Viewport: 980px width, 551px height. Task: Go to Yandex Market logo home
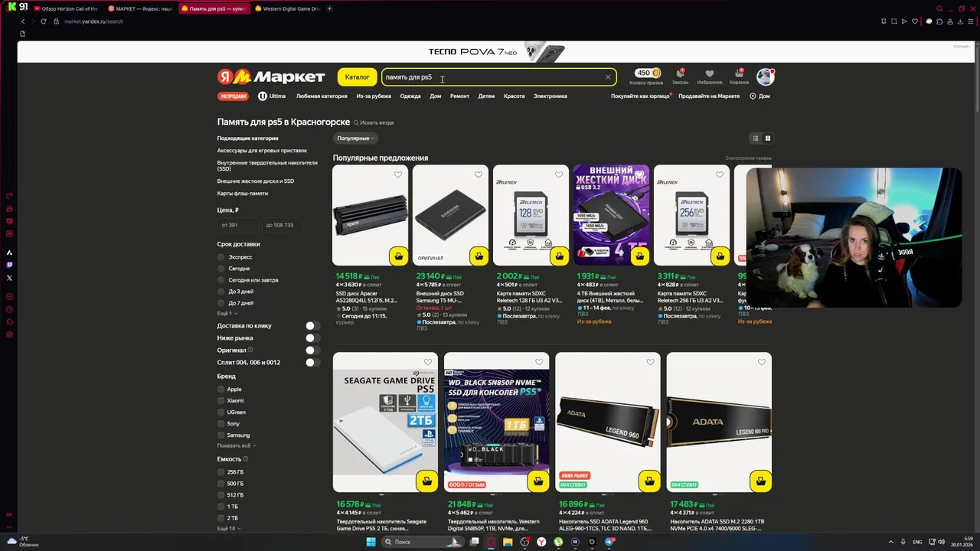point(271,77)
